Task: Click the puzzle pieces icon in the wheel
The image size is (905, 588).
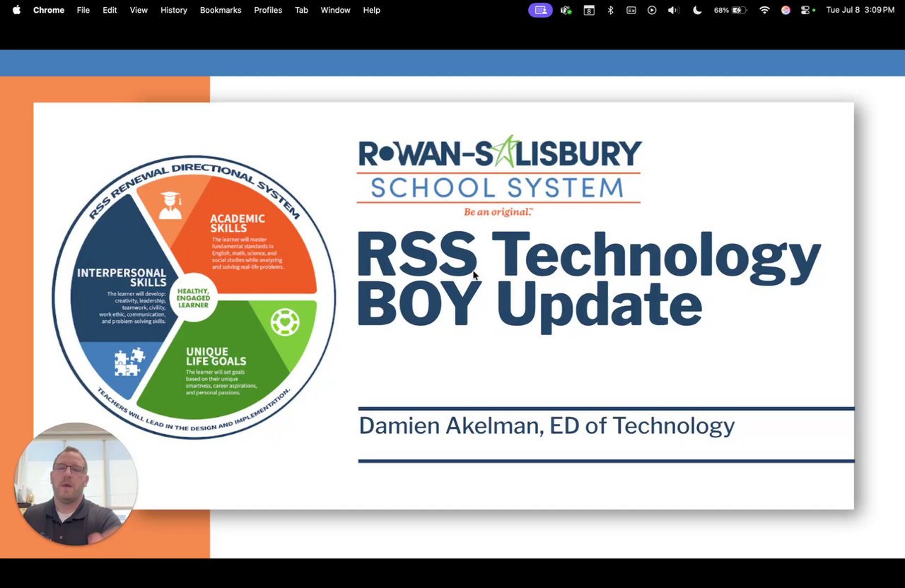Action: [129, 362]
